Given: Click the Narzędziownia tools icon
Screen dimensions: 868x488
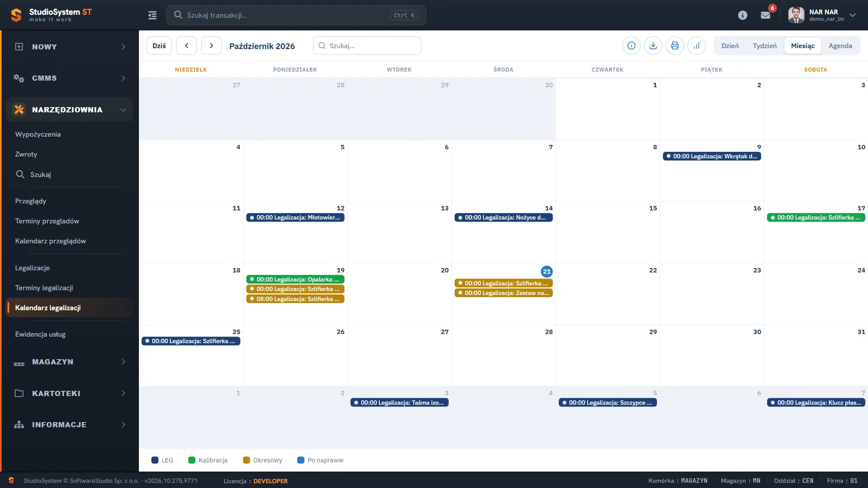Looking at the screenshot, I should [19, 110].
